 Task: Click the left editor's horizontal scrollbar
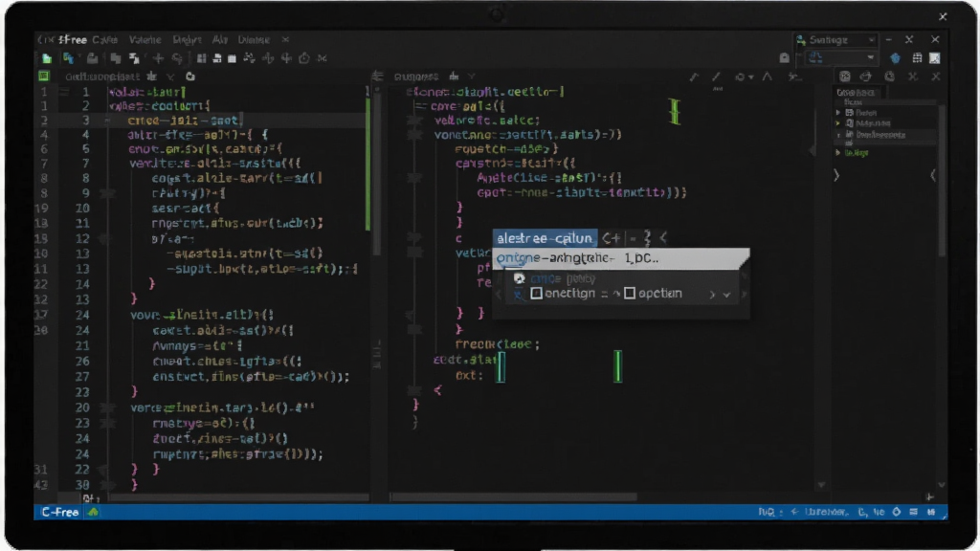(x=238, y=497)
